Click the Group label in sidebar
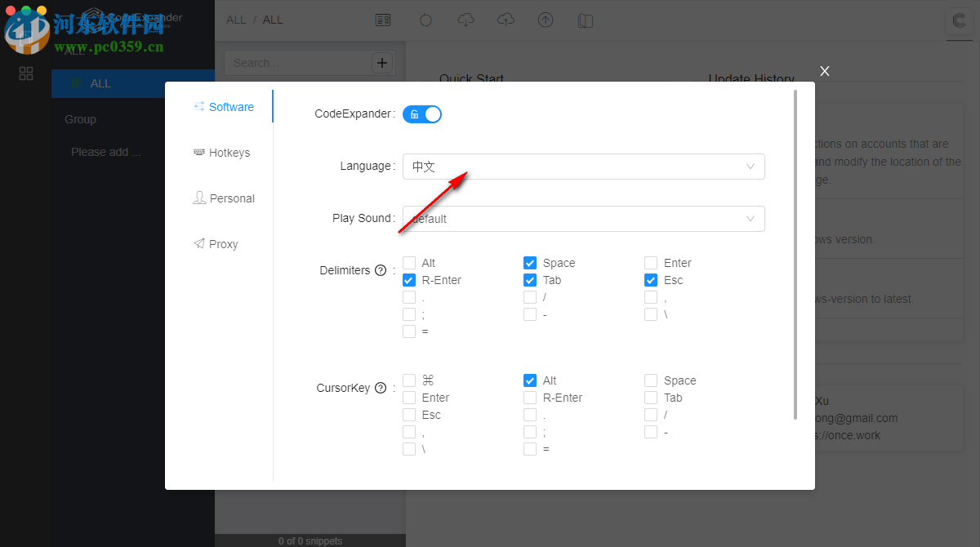This screenshot has width=980, height=547. 81,119
